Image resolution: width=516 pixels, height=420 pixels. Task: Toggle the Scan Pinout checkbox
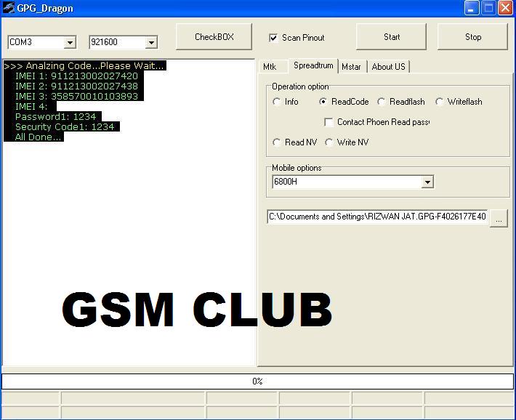(x=273, y=38)
